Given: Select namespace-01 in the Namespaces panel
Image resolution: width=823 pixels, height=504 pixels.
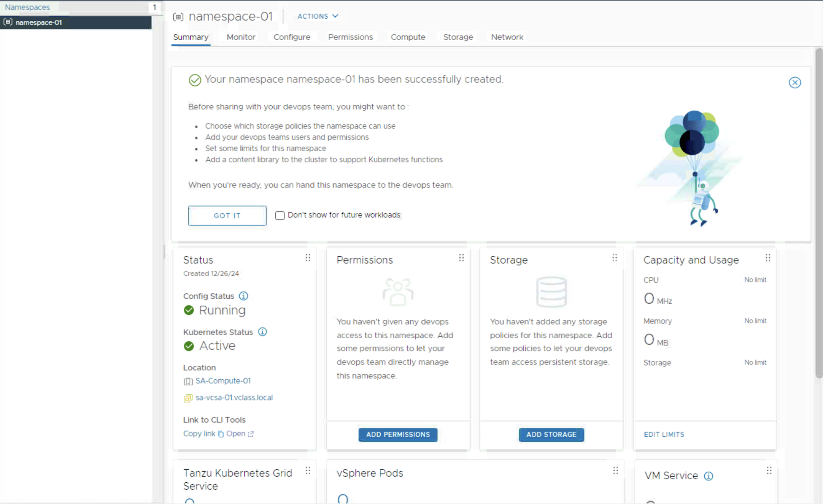Looking at the screenshot, I should pos(39,22).
